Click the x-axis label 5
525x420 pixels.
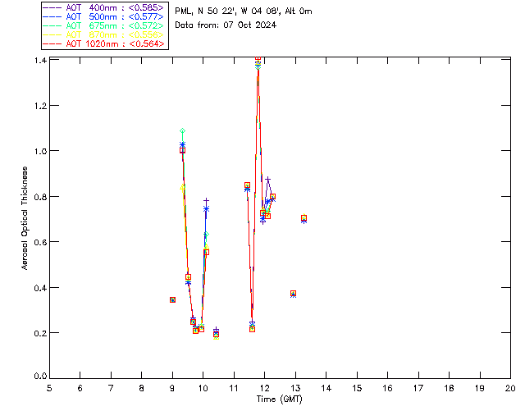[x=49, y=388]
